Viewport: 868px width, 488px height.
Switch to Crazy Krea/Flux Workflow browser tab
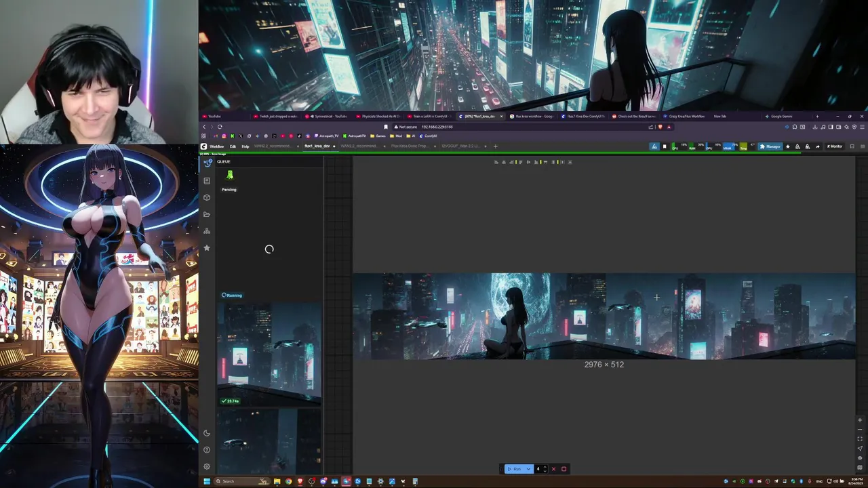[685, 116]
